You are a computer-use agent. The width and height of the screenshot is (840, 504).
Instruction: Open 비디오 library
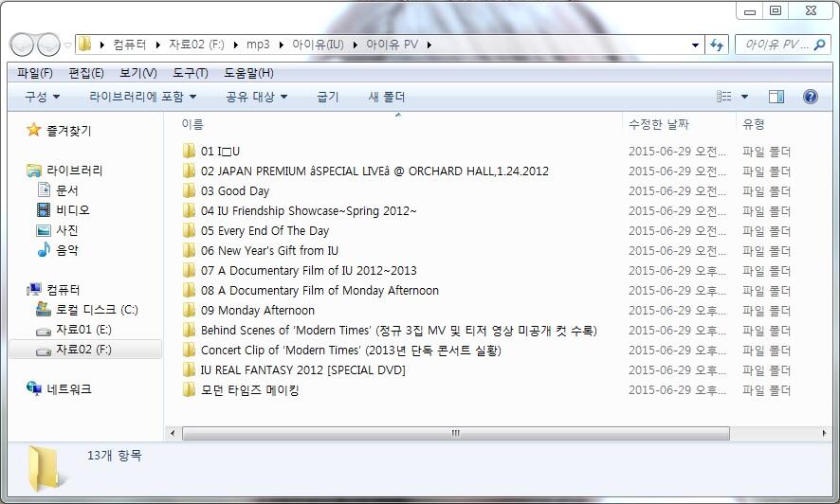64,209
